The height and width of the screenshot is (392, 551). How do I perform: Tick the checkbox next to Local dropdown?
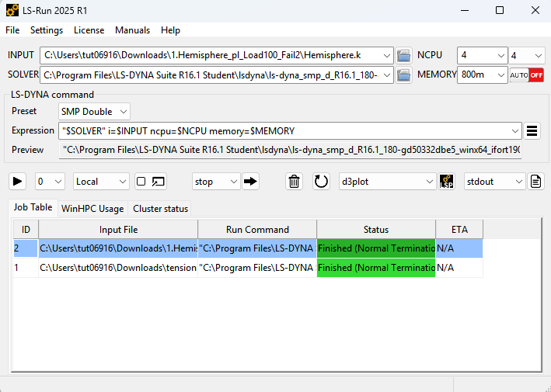pos(141,182)
